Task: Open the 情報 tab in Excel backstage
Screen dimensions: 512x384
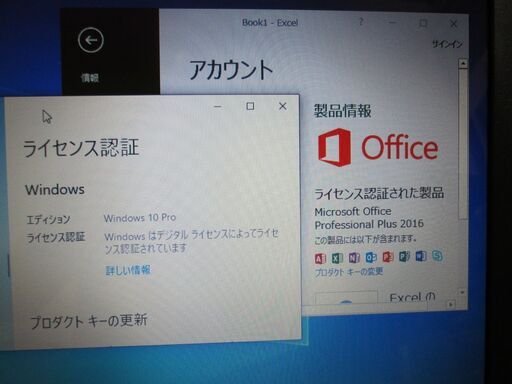Action: 90,78
